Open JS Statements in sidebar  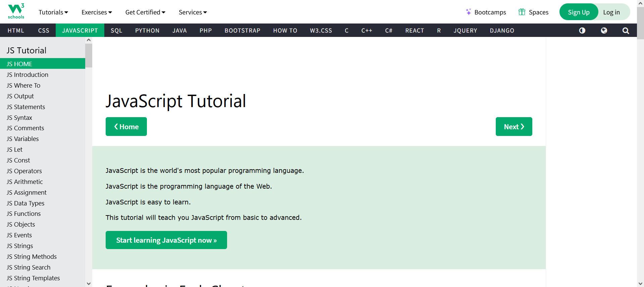43,107
